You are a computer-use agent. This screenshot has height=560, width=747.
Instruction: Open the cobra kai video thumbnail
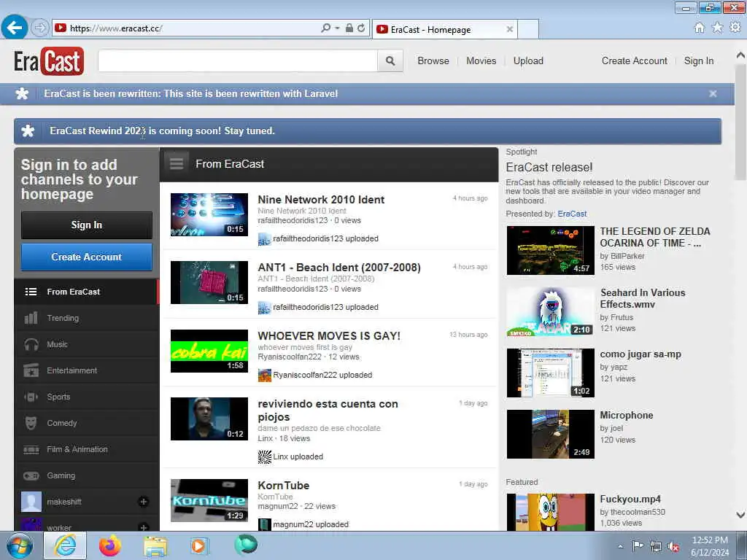pos(209,351)
